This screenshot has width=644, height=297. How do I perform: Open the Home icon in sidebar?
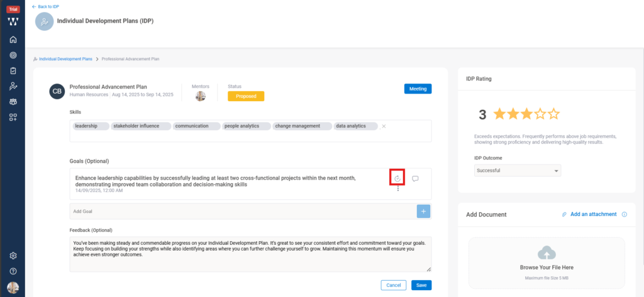pyautogui.click(x=13, y=40)
